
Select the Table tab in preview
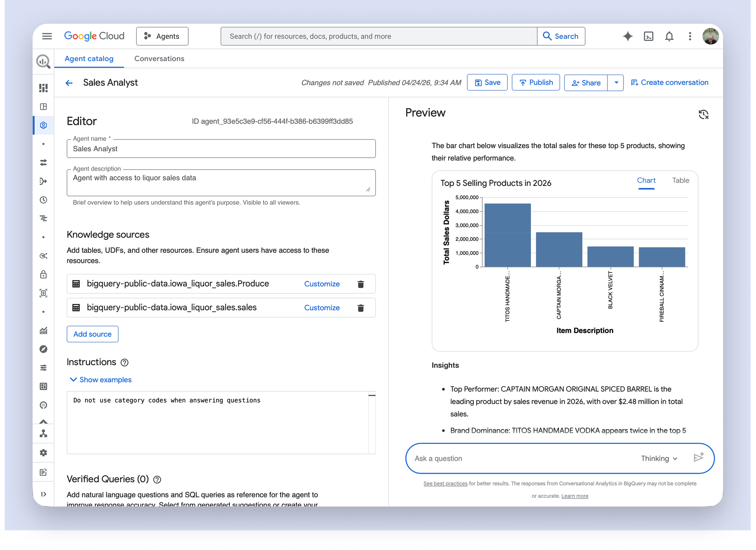pyautogui.click(x=680, y=181)
